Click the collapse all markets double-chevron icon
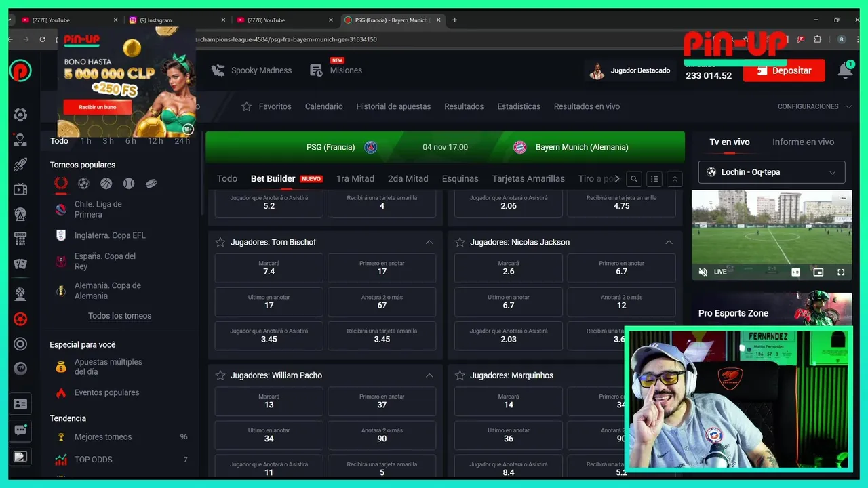The image size is (868, 488). pyautogui.click(x=675, y=179)
